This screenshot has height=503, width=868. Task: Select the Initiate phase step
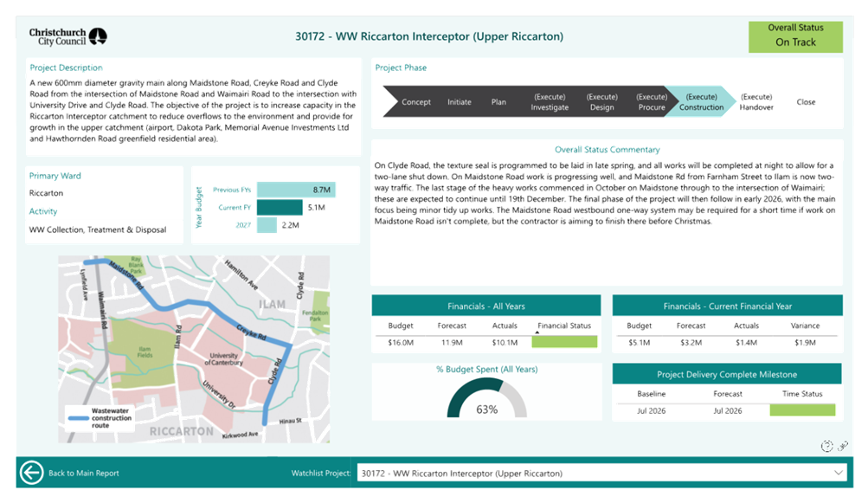pyautogui.click(x=459, y=102)
